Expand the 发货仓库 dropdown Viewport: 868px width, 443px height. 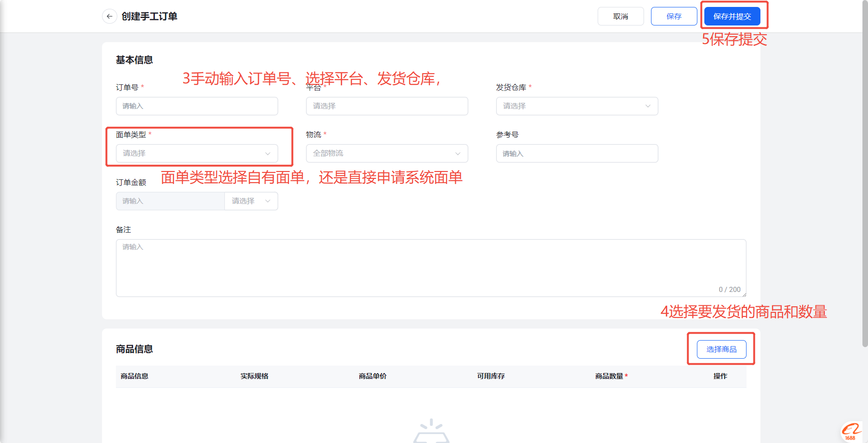[x=577, y=106]
